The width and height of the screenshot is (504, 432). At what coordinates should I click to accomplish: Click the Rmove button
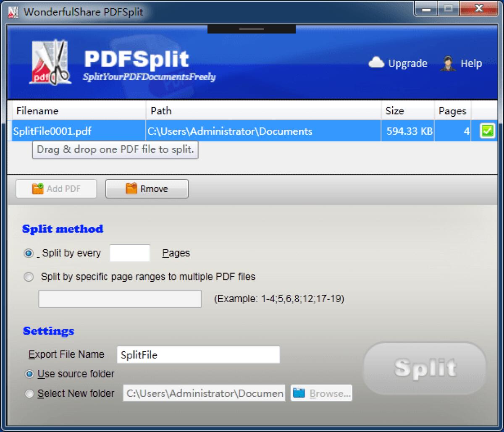click(147, 189)
